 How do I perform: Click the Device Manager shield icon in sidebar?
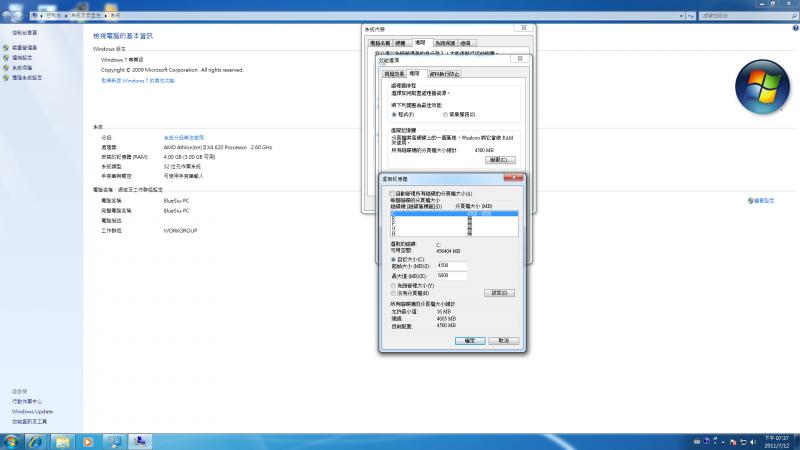coord(6,47)
